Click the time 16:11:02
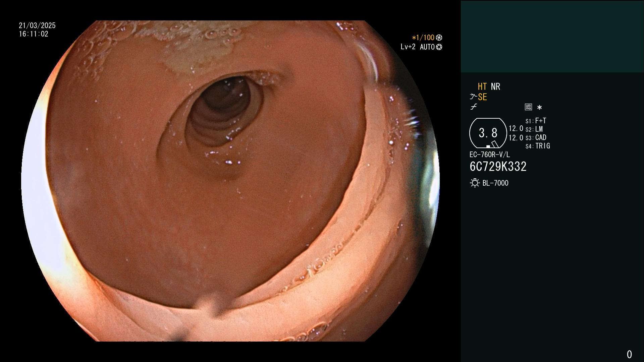This screenshot has height=362, width=644. pyautogui.click(x=34, y=34)
